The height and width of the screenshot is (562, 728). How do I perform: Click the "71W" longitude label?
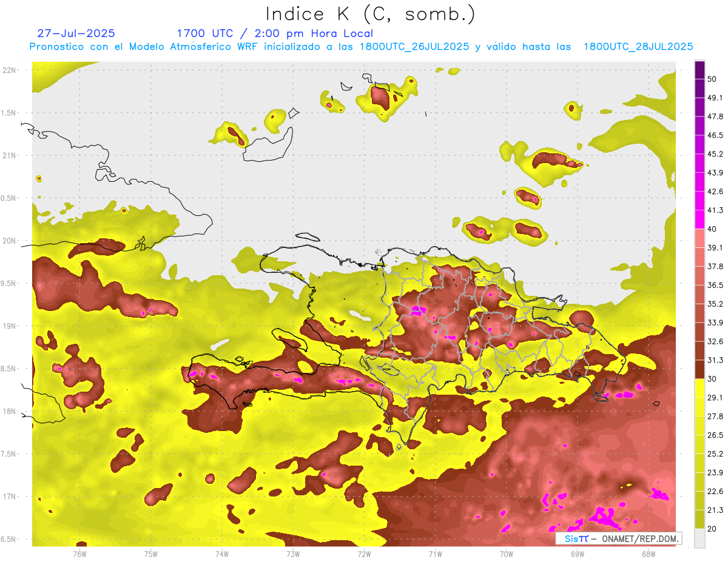[x=435, y=554]
